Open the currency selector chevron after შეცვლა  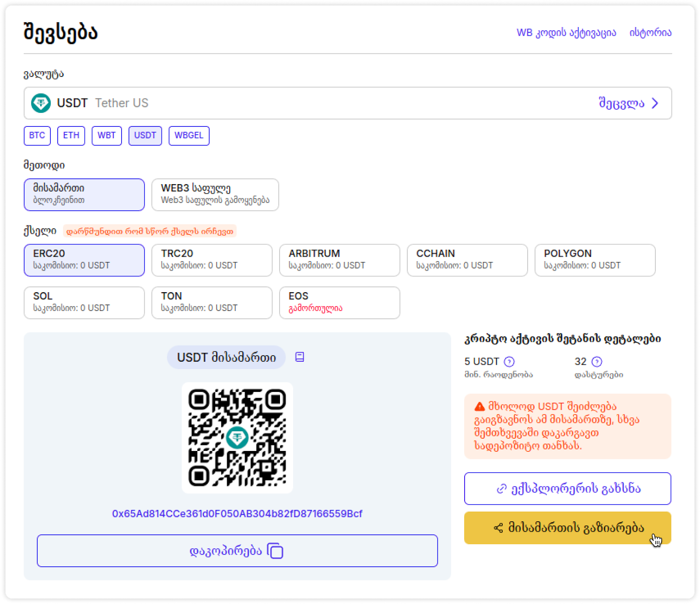click(655, 103)
